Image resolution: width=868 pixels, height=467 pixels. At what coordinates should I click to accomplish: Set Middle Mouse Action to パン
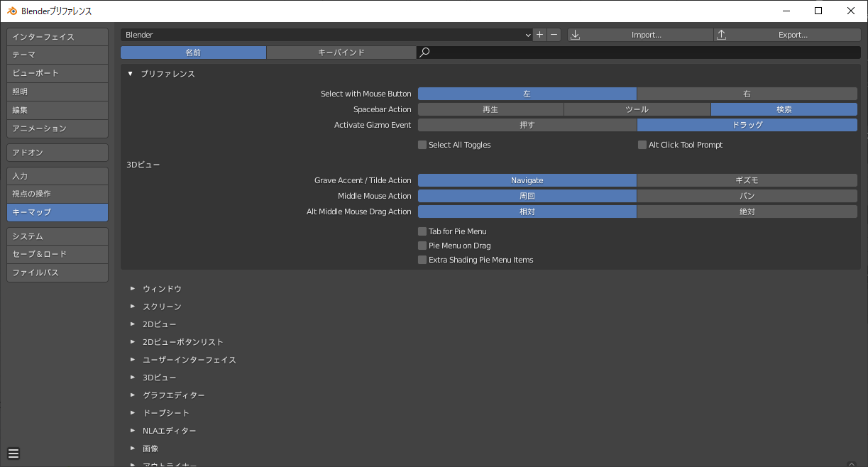click(x=747, y=196)
